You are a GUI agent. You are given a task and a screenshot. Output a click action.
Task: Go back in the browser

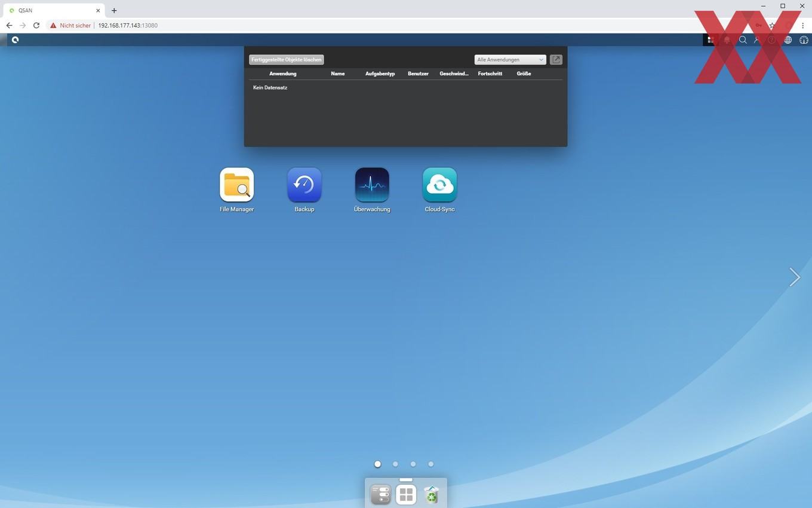(9, 26)
